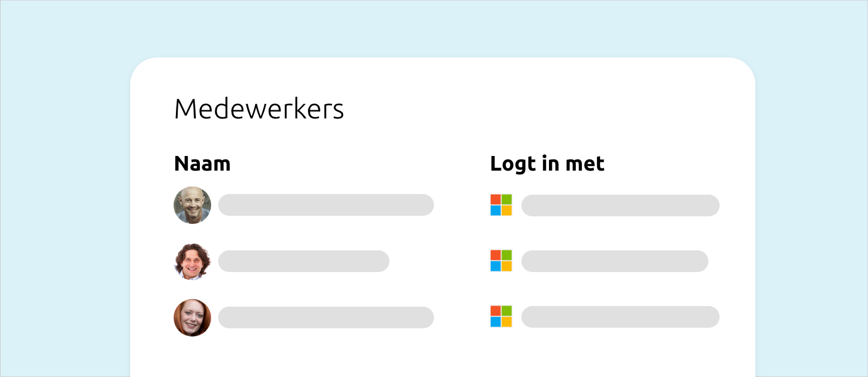This screenshot has height=377, width=868.
Task: Click the bald man's avatar photo
Action: click(x=192, y=205)
